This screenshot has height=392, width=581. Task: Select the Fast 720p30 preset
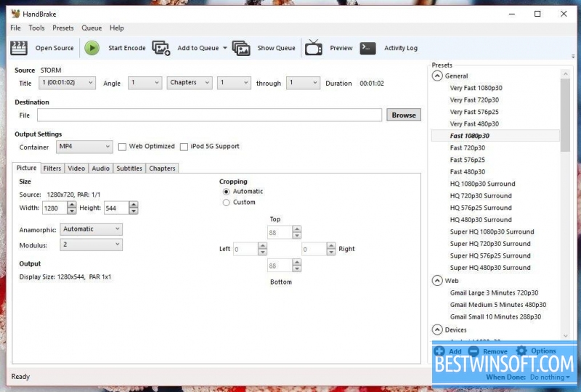point(468,148)
